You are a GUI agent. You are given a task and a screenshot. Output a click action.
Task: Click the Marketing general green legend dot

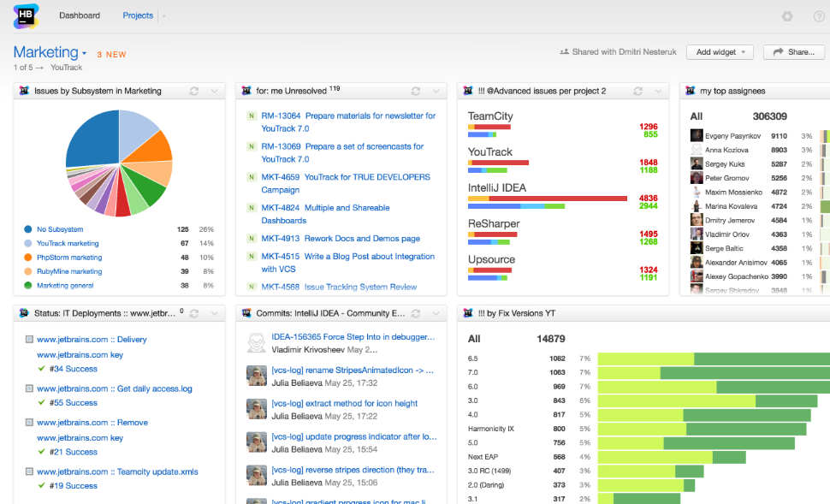pyautogui.click(x=28, y=285)
